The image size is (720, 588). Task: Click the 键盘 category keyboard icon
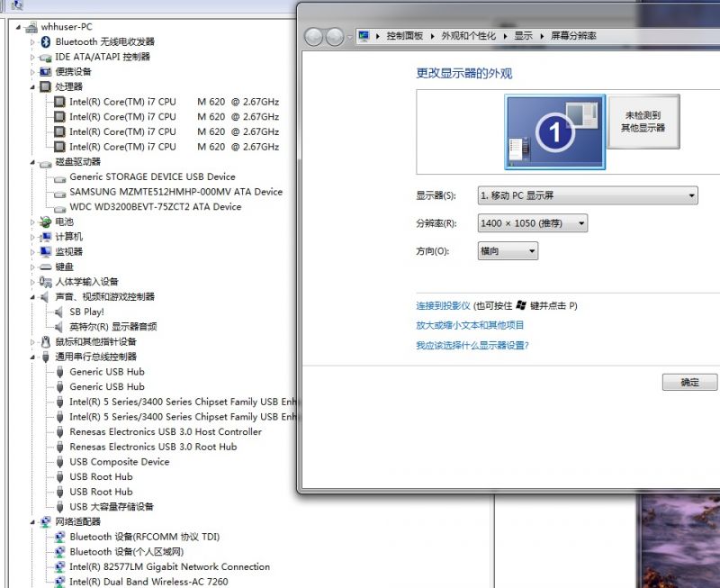pos(46,267)
